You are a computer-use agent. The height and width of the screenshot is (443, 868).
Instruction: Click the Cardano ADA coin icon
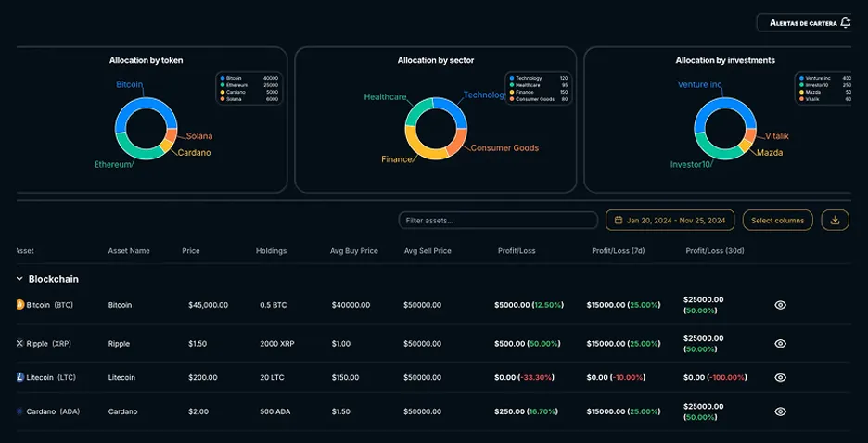(x=19, y=411)
